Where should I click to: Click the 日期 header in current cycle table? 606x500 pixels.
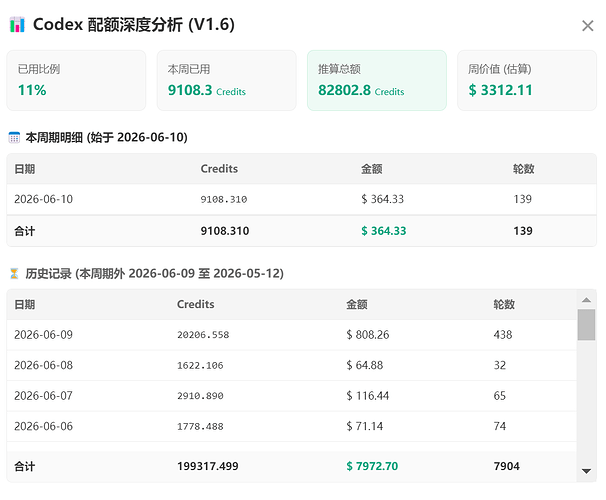coord(25,169)
